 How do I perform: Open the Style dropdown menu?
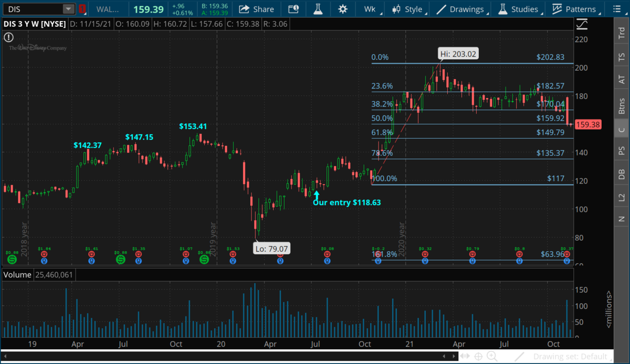tap(408, 9)
